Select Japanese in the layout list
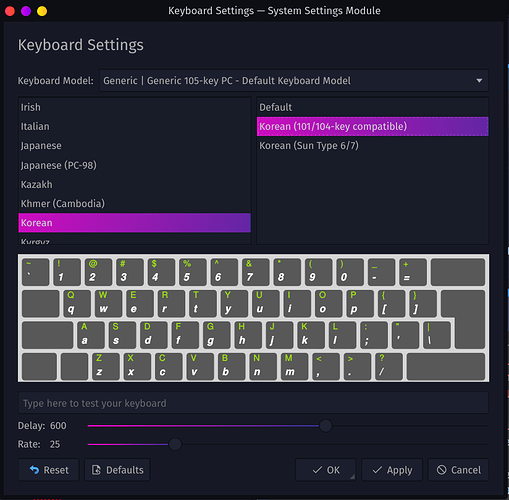Screen dimensions: 509x500 coord(134,146)
